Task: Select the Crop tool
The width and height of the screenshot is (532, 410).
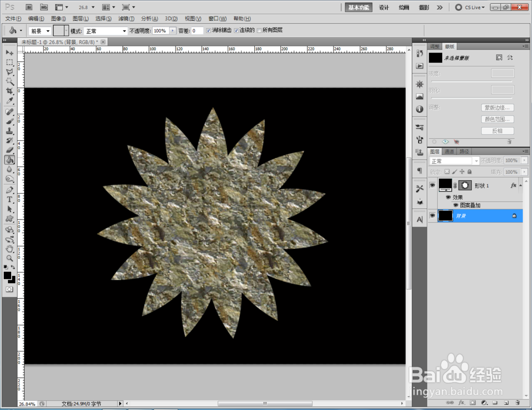Action: (x=10, y=91)
